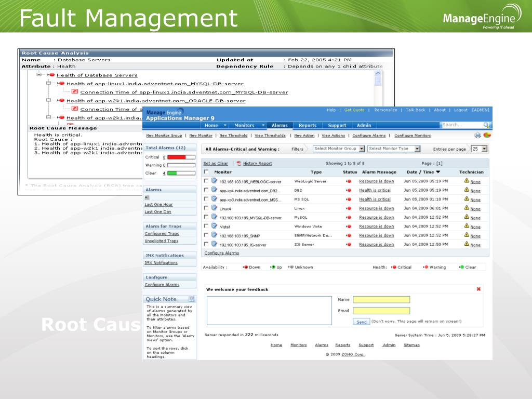Check the box for Vista1 monitor
The height and width of the screenshot is (399, 532).
point(206,226)
